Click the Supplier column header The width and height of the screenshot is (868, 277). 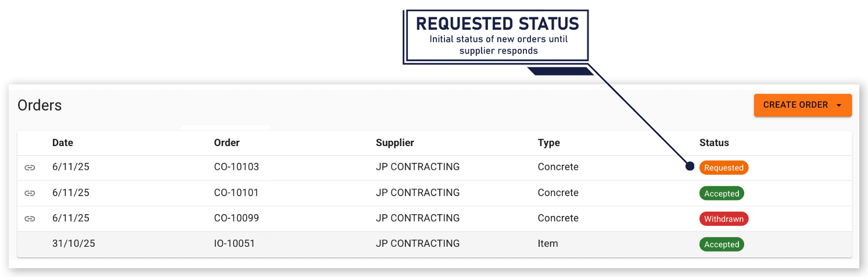click(x=394, y=143)
